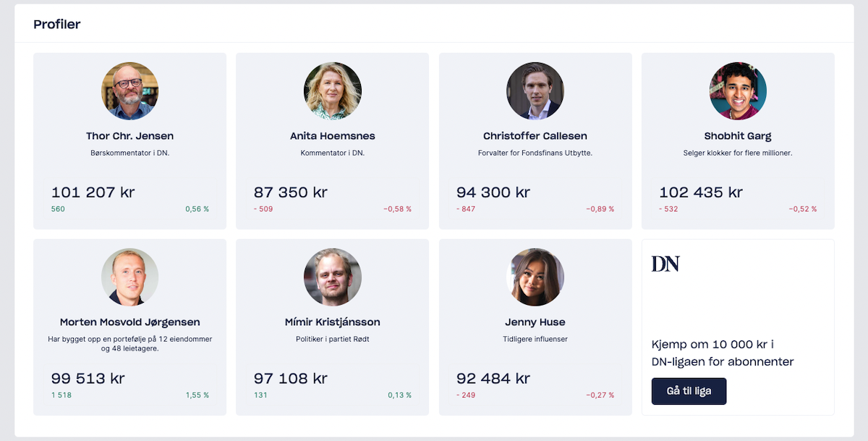The width and height of the screenshot is (868, 441).
Task: Click the Shobhit Garg name label
Action: click(x=737, y=135)
